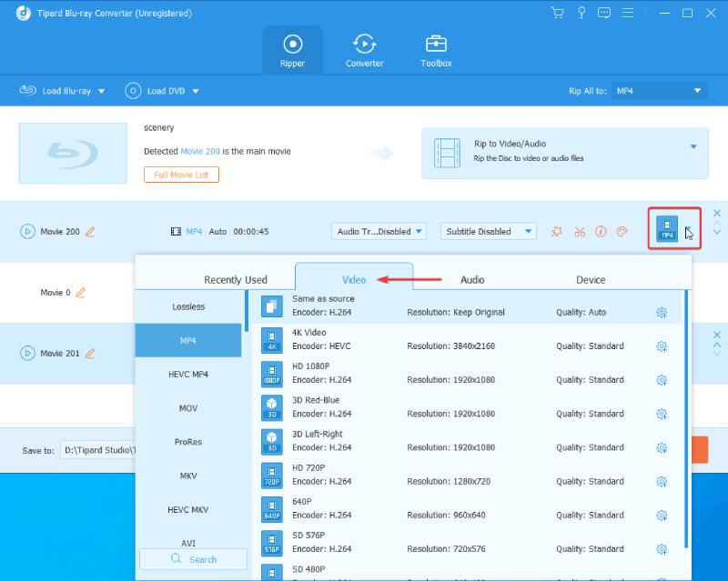
Task: Open settings gear for 3D Left-Right
Action: [x=662, y=448]
